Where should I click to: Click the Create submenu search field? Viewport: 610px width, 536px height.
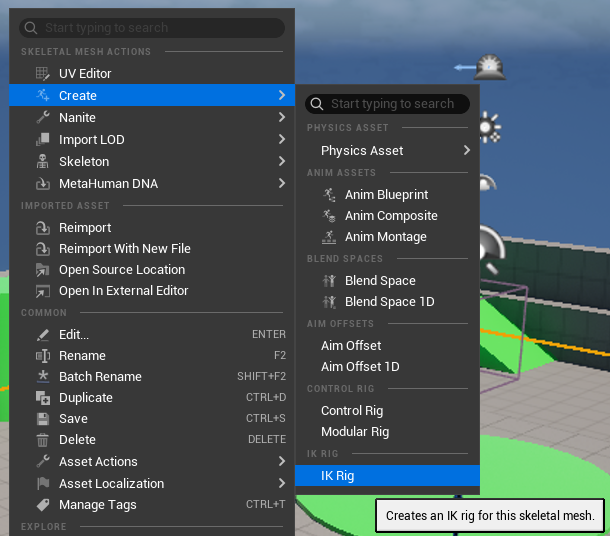pos(387,104)
